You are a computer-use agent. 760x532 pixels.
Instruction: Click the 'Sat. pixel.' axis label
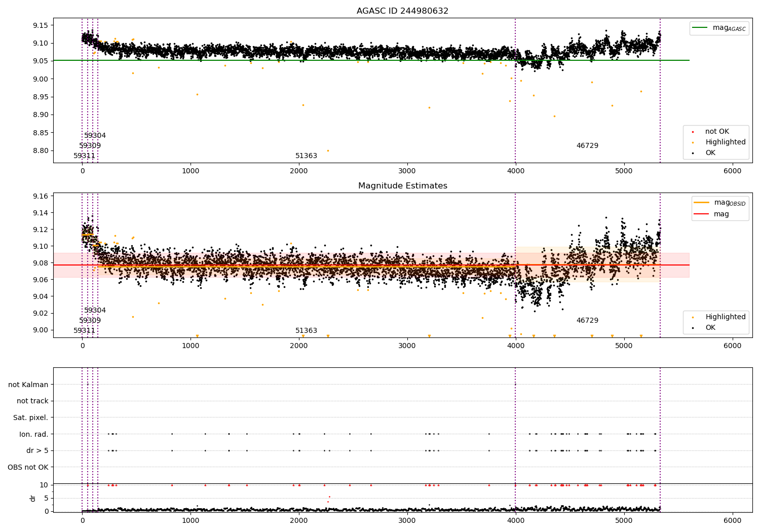tap(30, 418)
